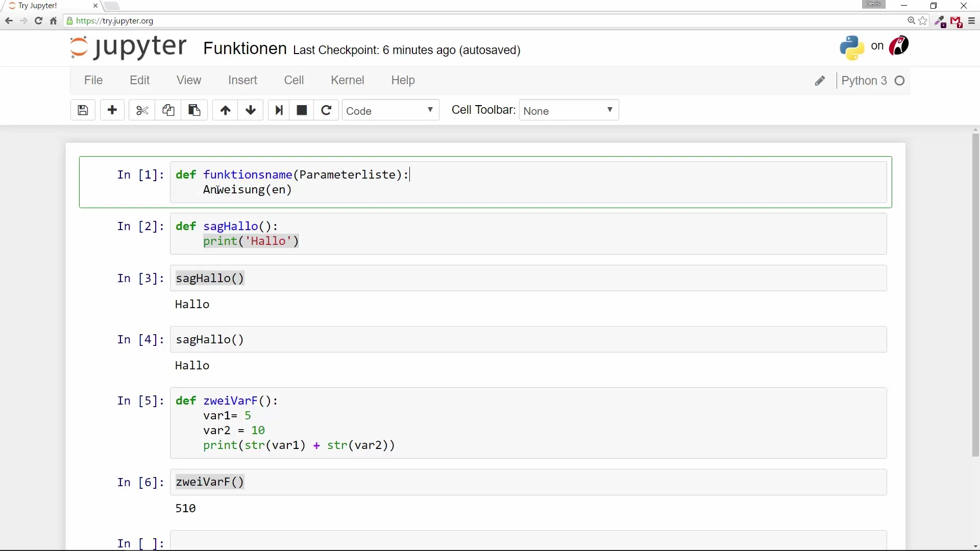980x551 pixels.
Task: Open the Insert menu
Action: [x=242, y=80]
